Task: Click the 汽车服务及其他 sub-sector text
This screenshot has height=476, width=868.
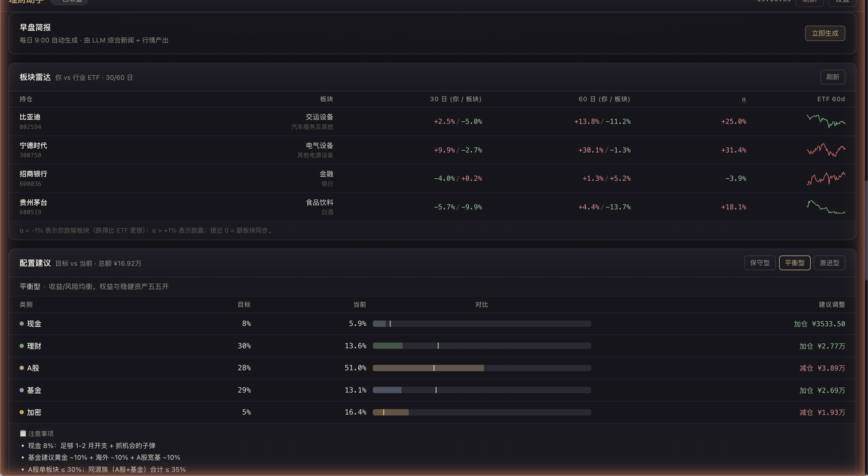Action: [x=312, y=127]
